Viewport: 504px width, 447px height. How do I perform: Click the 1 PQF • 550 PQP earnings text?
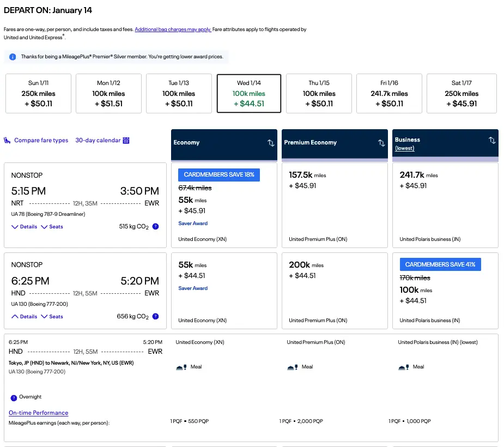pos(189,421)
